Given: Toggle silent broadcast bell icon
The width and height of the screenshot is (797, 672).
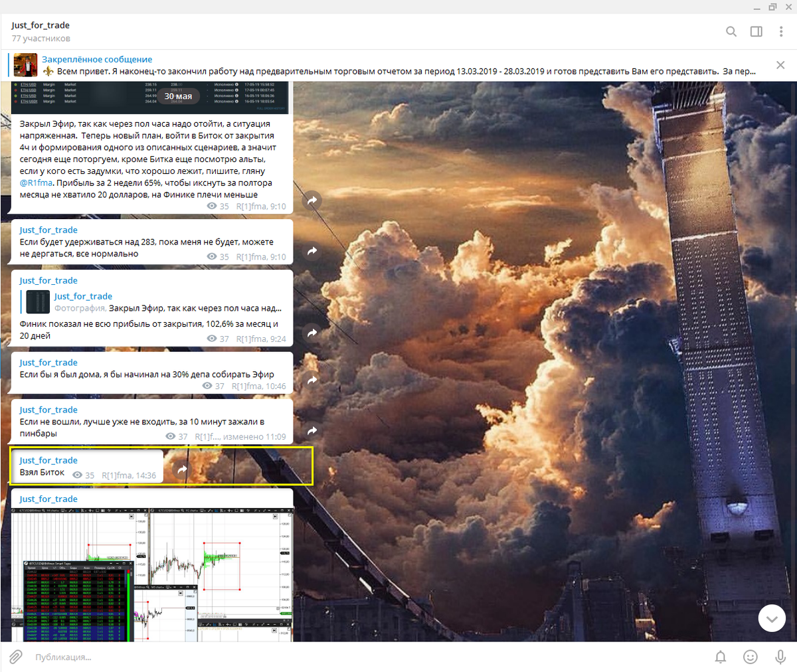Looking at the screenshot, I should 721,657.
